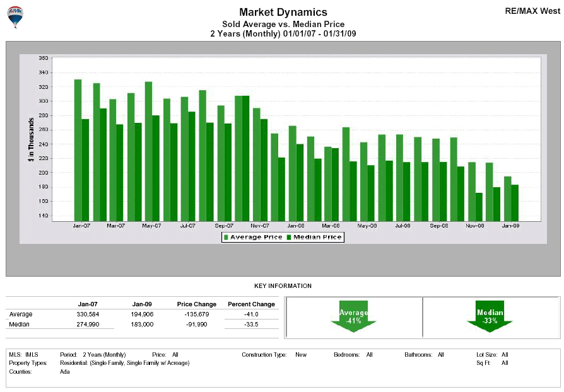
Task: Click the Average row label in table
Action: (21, 314)
